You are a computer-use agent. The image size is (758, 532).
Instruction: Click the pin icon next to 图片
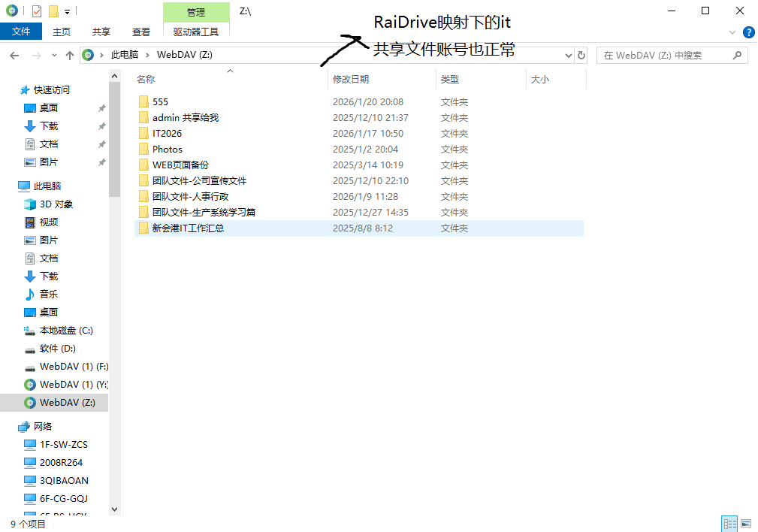(101, 162)
